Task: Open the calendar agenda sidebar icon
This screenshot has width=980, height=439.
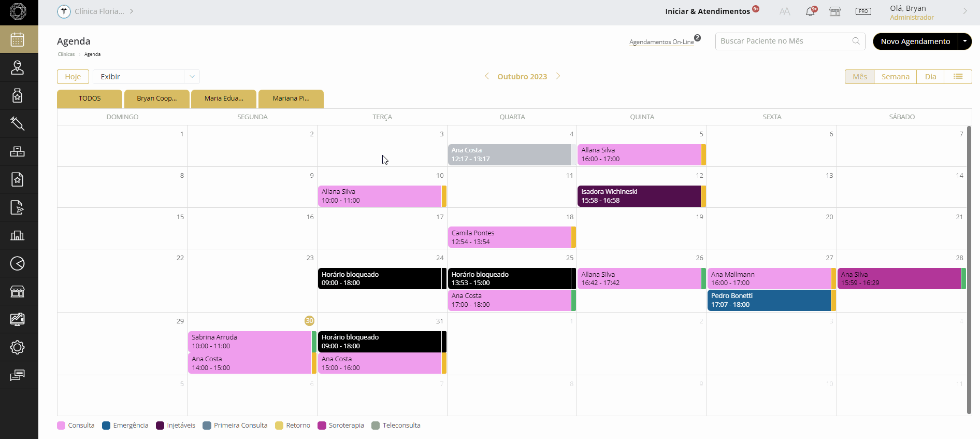Action: [18, 39]
